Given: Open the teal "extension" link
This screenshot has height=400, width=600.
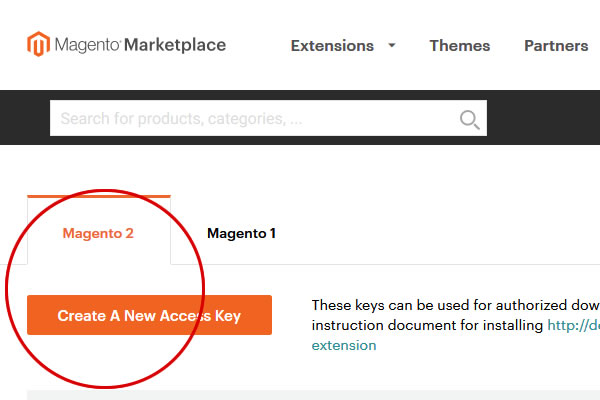Looking at the screenshot, I should tap(344, 345).
